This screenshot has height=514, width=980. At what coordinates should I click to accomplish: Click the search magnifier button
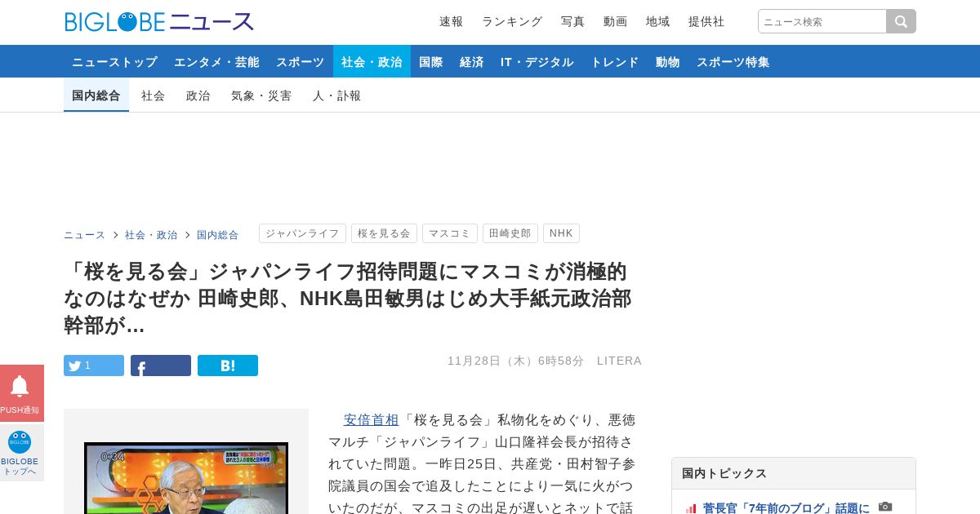(x=901, y=21)
